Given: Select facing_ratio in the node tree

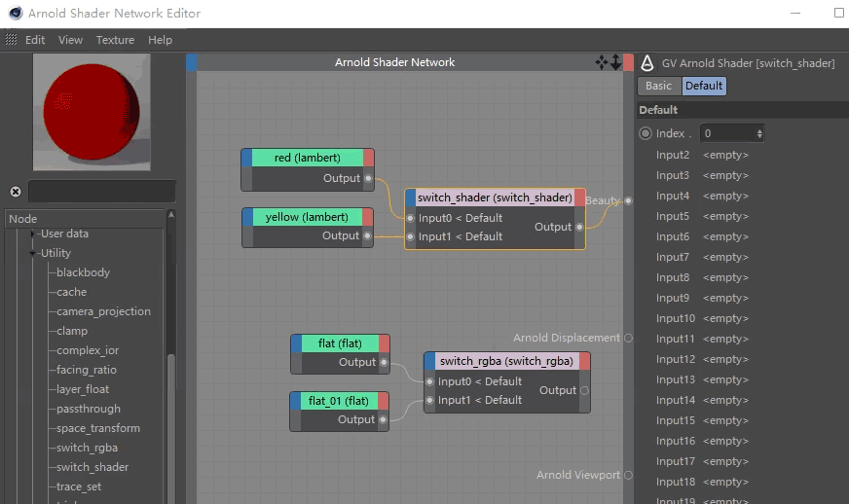Looking at the screenshot, I should click(87, 370).
